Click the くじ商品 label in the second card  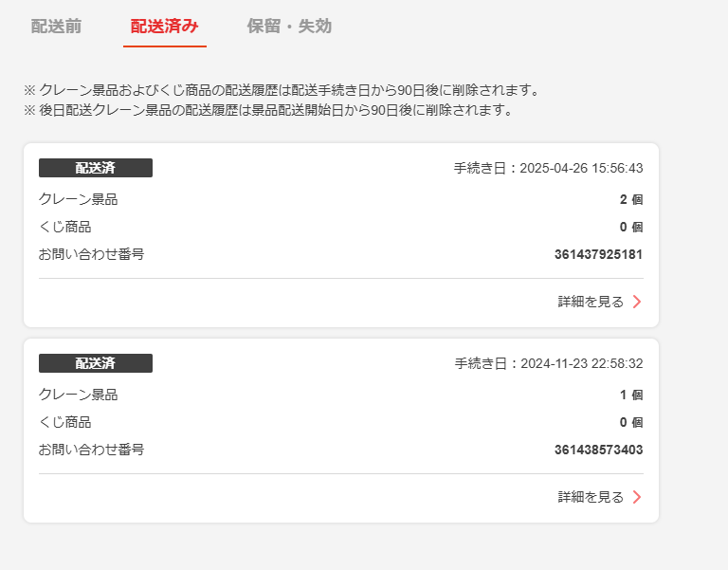[x=65, y=422]
